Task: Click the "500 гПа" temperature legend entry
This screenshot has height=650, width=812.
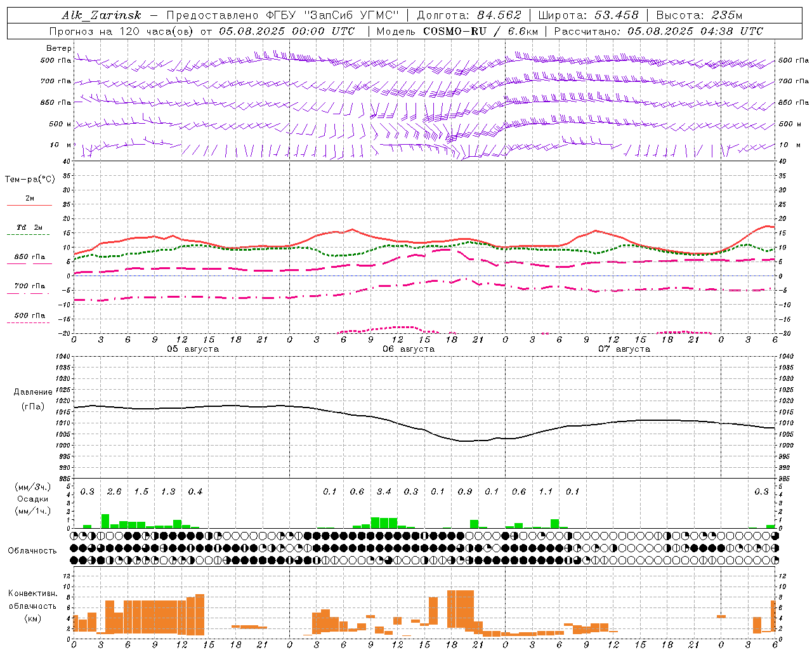Action: pos(29,315)
